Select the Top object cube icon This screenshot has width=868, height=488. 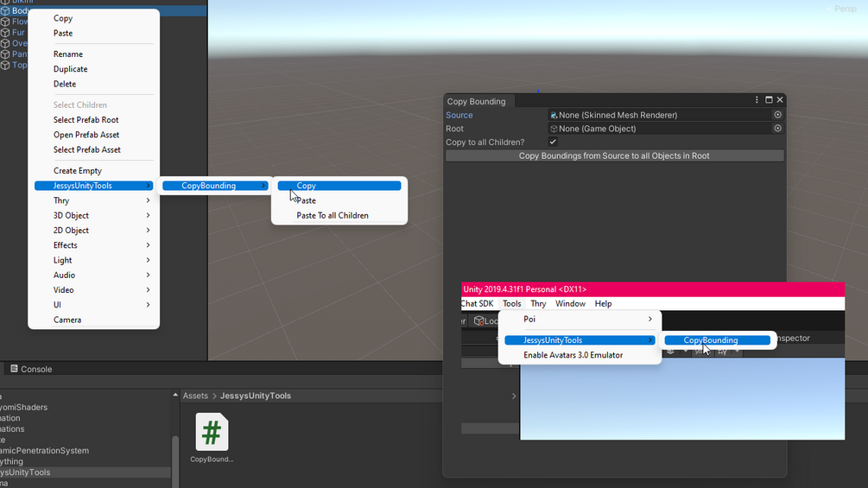pyautogui.click(x=5, y=66)
